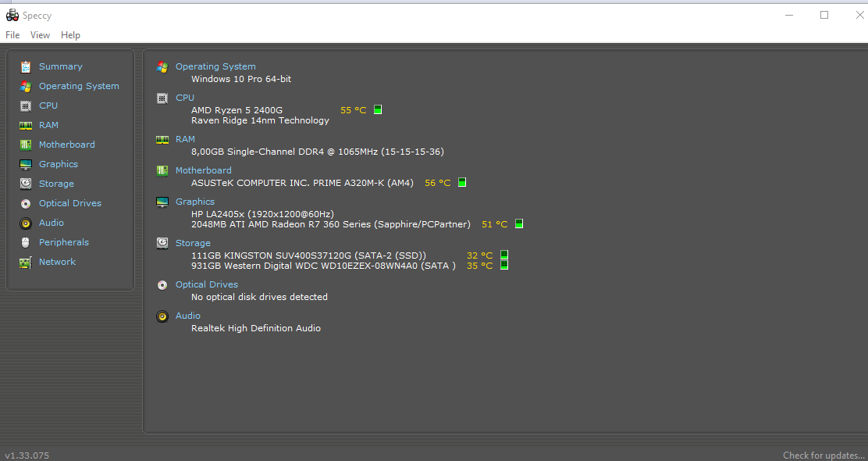Open Network info from the sidebar
868x461 pixels.
57,262
